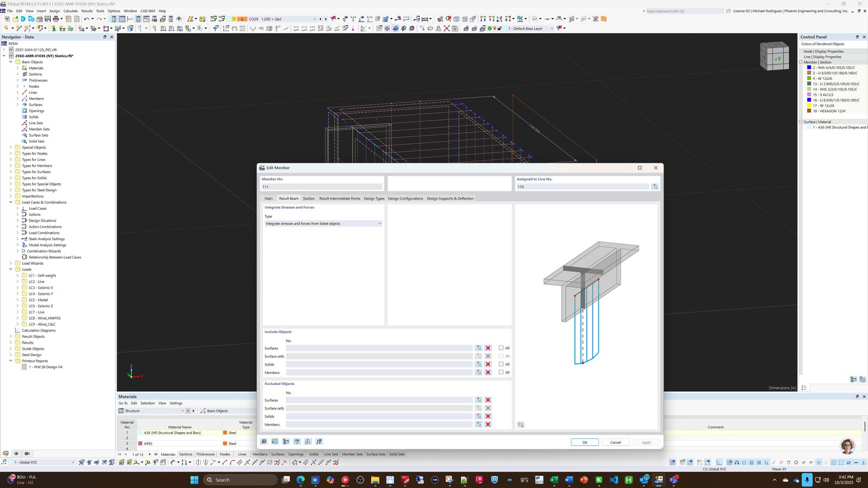
Task: Check All for Include Objects Surfaces
Action: point(501,348)
